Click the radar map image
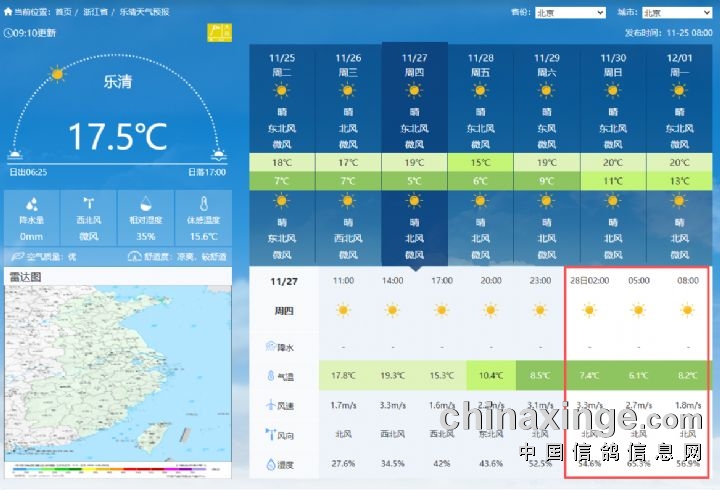The height and width of the screenshot is (490, 720). click(x=120, y=370)
